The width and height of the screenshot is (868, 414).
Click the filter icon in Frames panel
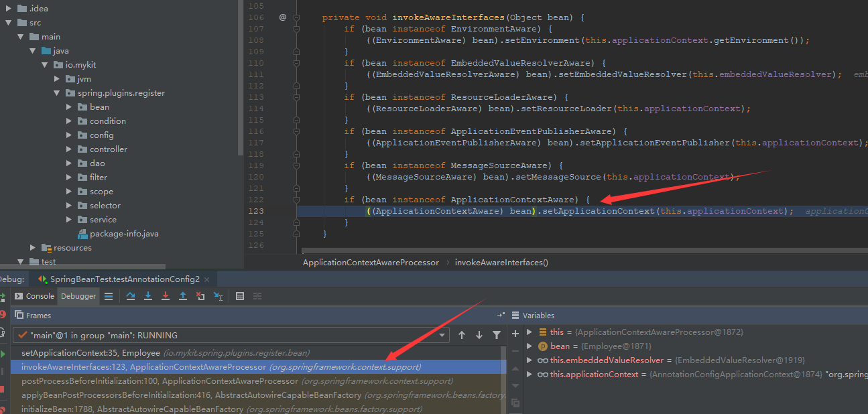(x=496, y=335)
